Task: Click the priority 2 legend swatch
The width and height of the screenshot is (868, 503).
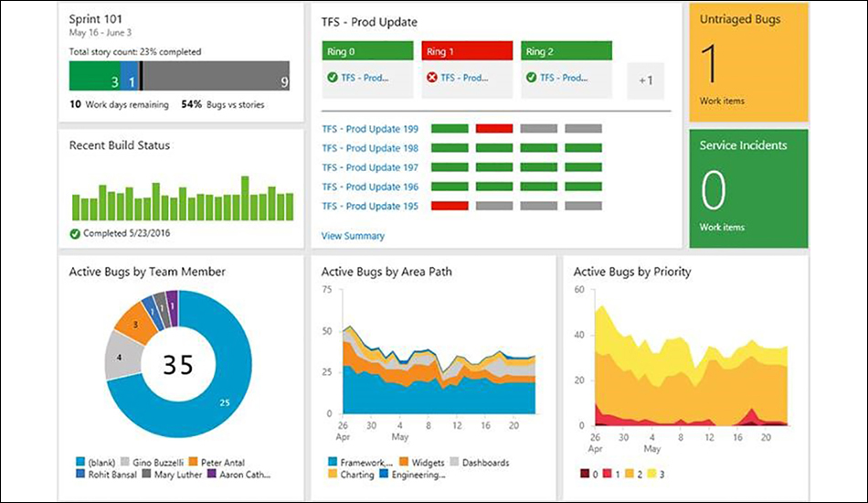Action: tap(630, 475)
